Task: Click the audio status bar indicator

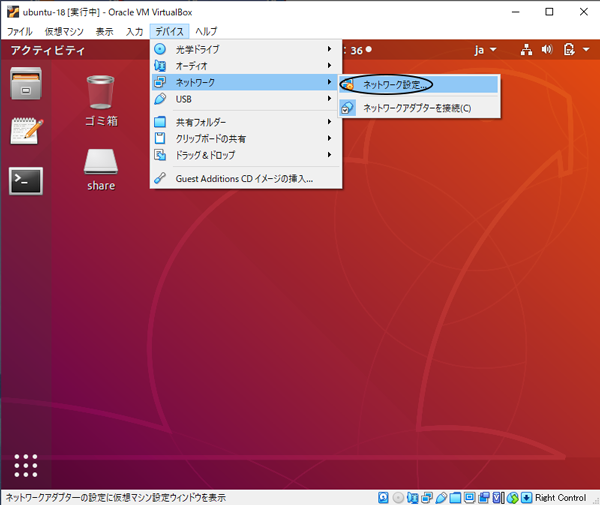Action: tap(412, 497)
